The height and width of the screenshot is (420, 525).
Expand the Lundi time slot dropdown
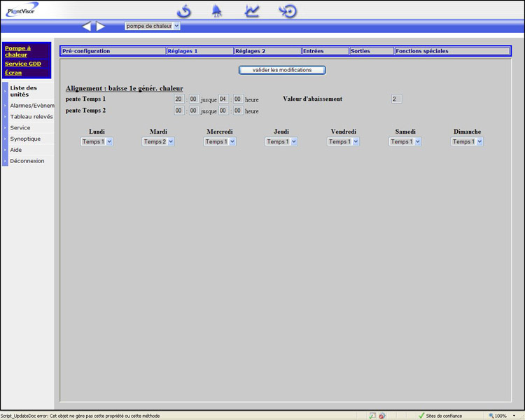tap(97, 141)
